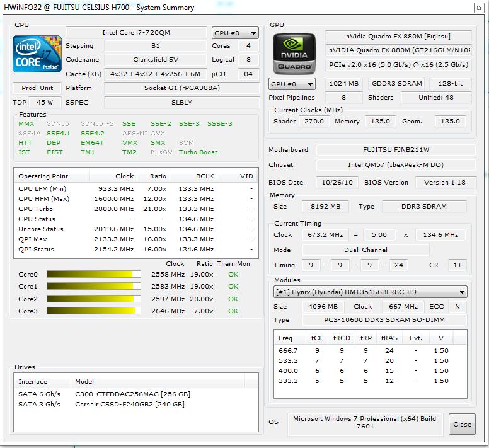This screenshot has height=448, width=489.
Task: Click the PCIe v2.0 x16 bus field
Action: (398, 64)
